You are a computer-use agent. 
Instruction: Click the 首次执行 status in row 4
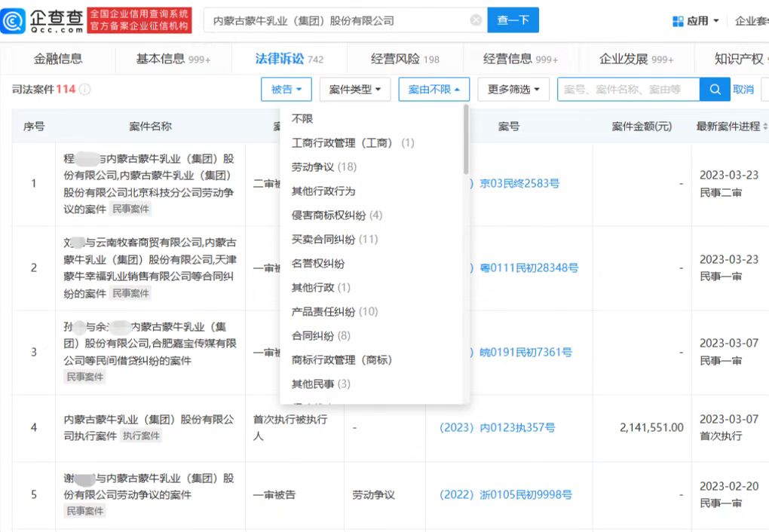coord(721,436)
